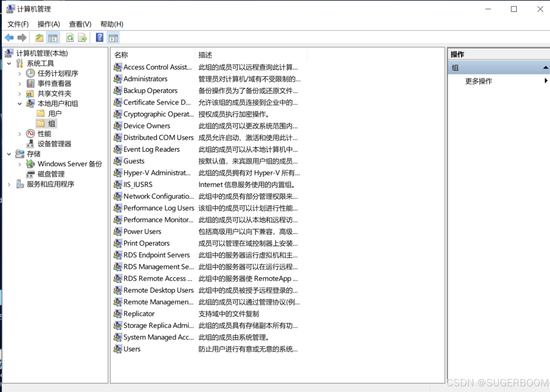550x392 pixels.
Task: Select the Cryptographic Operators group row
Action: click(159, 114)
